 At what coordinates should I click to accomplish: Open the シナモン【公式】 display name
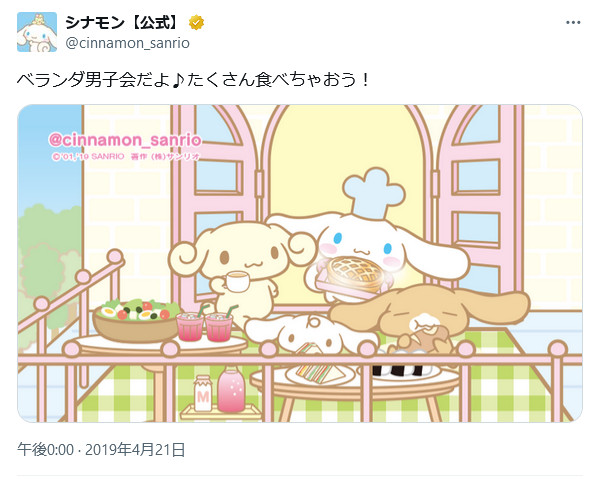click(x=122, y=23)
